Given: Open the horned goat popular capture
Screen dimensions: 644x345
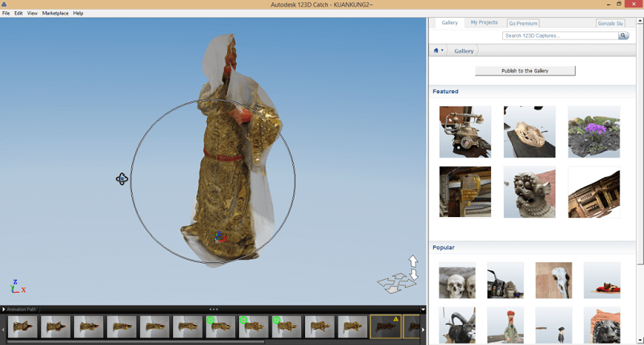Looking at the screenshot, I should [x=456, y=325].
